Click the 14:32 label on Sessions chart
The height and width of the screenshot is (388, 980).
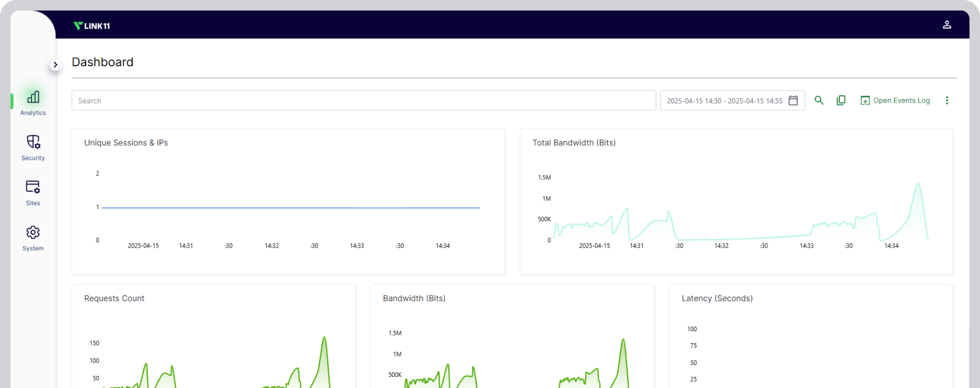click(272, 246)
